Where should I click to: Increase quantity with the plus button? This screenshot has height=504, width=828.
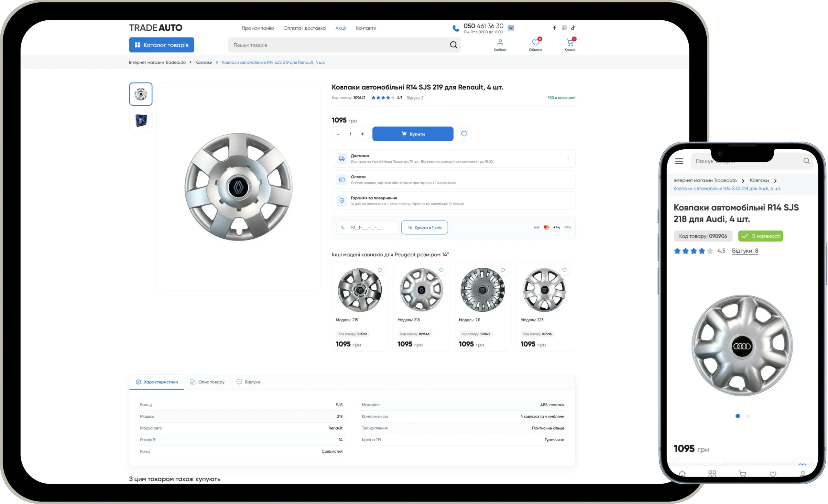363,134
